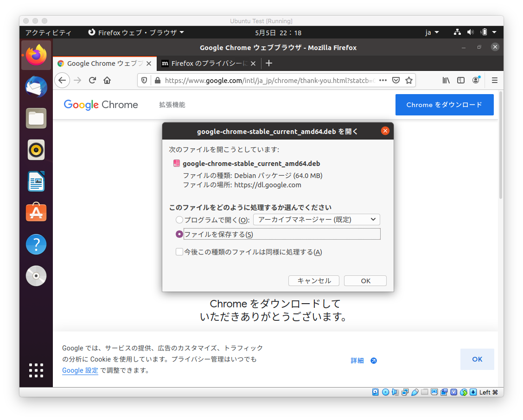Click the volume icon in top bar
Image resolution: width=523 pixels, height=420 pixels.
pyautogui.click(x=470, y=32)
